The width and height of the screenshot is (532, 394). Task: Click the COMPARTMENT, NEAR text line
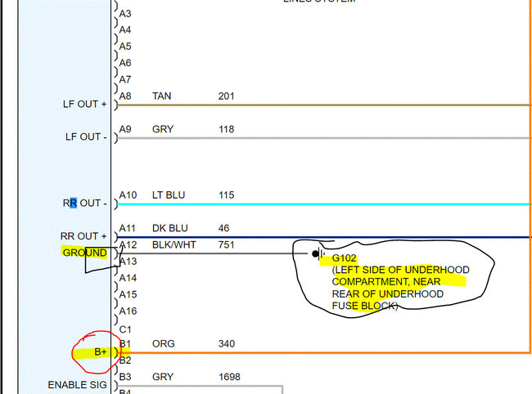[x=386, y=281]
